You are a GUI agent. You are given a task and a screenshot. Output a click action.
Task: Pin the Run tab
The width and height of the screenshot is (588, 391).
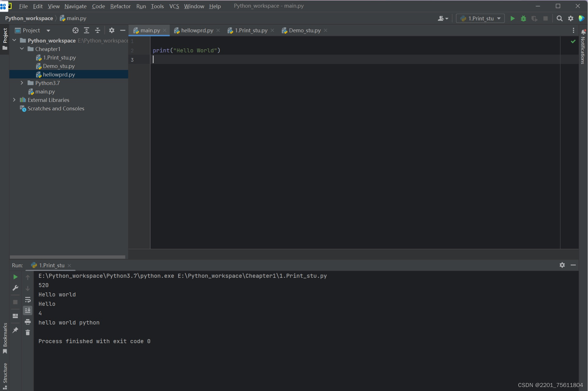pos(15,330)
